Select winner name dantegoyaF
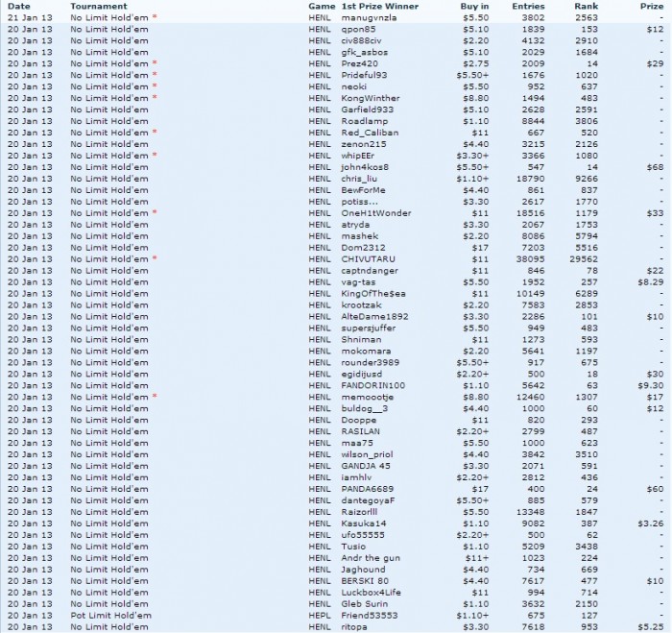Viewport: 672px width, 633px height. coord(368,501)
